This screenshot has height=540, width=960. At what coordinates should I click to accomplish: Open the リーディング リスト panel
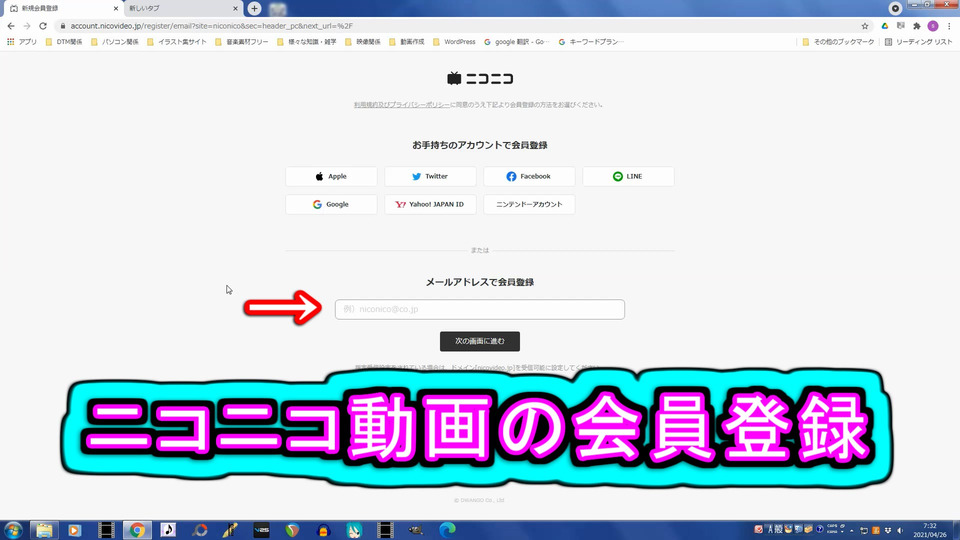(x=918, y=42)
